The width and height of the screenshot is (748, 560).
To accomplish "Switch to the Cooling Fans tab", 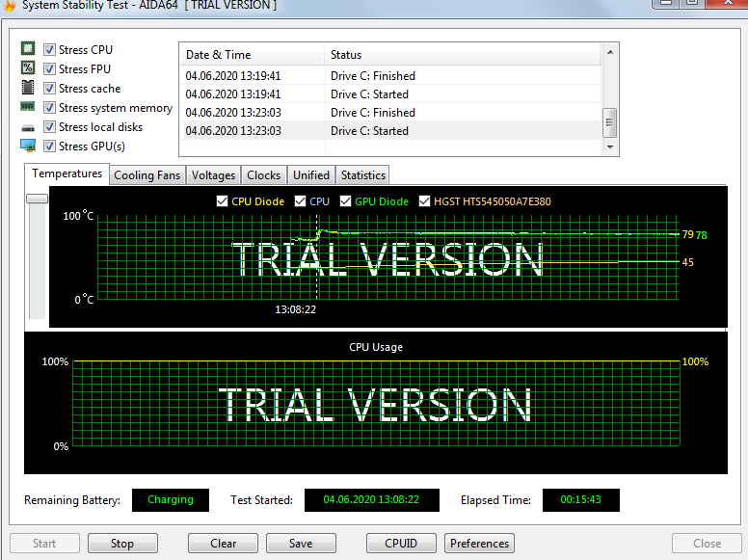I will 147,175.
